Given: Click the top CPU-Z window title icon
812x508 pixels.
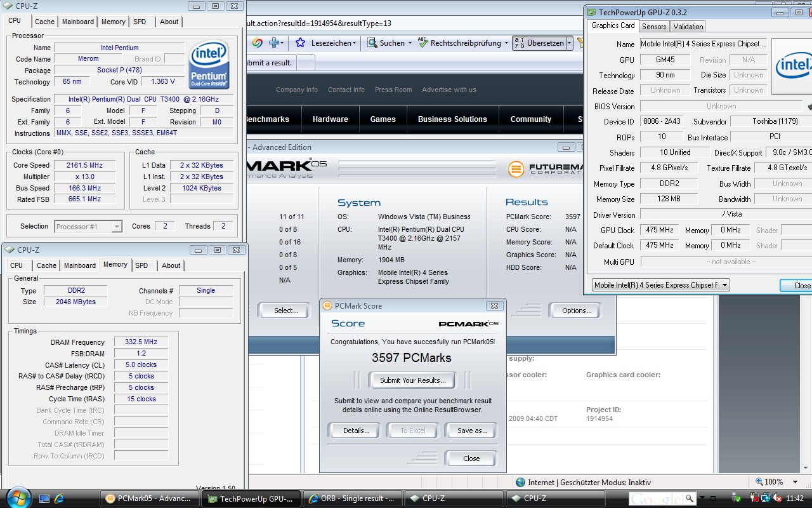Looking at the screenshot, I should click(9, 6).
